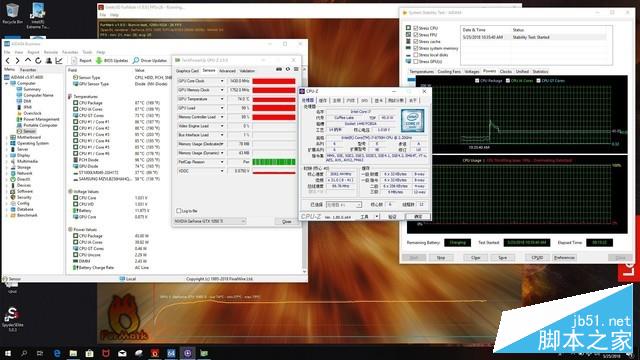Open Intel Extreme Tuning desktop icon
Image resolution: width=640 pixels, height=360 pixels.
[38, 16]
